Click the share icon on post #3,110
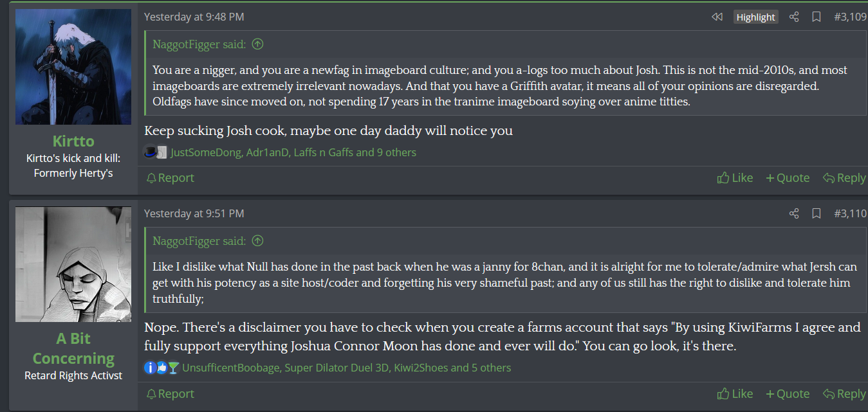 tap(794, 213)
